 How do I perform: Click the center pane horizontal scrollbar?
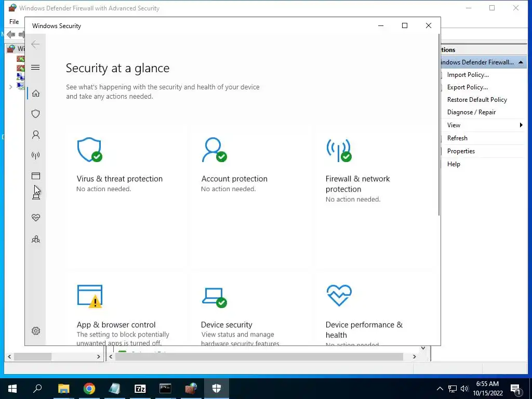point(259,356)
